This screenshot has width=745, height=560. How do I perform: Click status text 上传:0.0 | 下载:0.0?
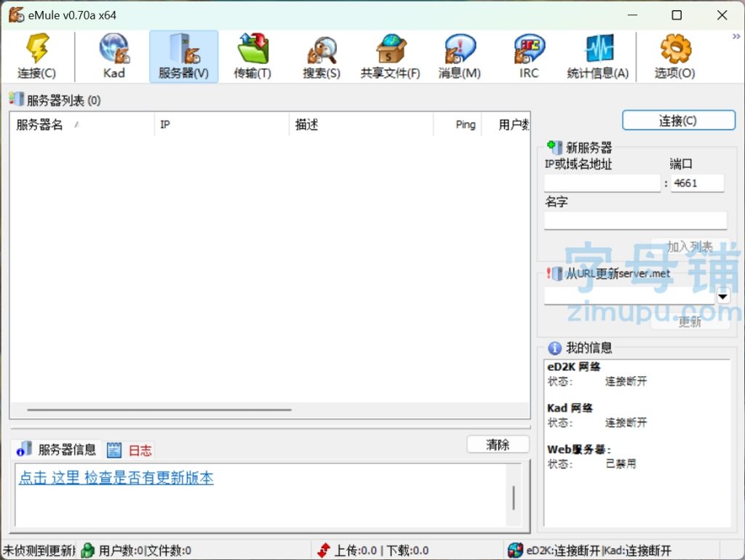(x=381, y=551)
